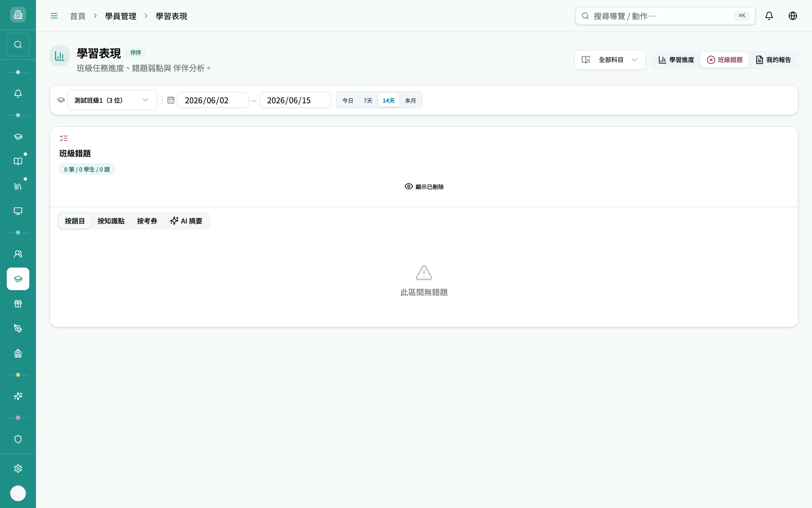Click the 此區間無錯題 empty-state message

tap(424, 292)
